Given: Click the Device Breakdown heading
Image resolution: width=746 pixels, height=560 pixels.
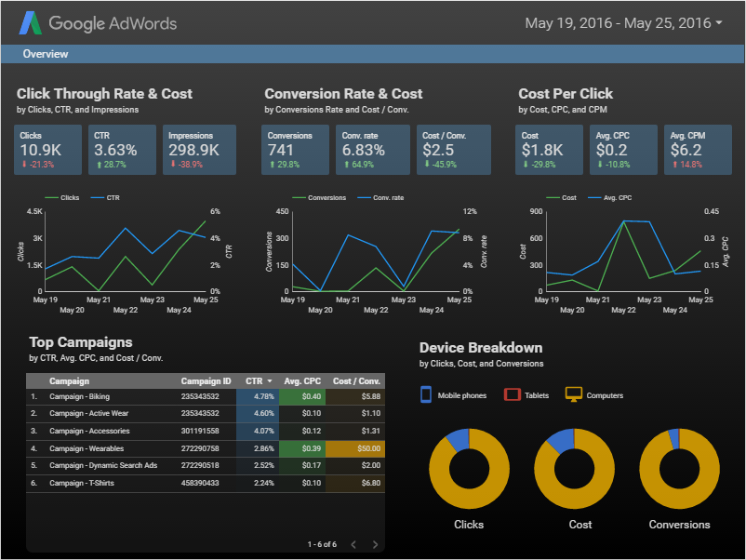Looking at the screenshot, I should (x=481, y=348).
